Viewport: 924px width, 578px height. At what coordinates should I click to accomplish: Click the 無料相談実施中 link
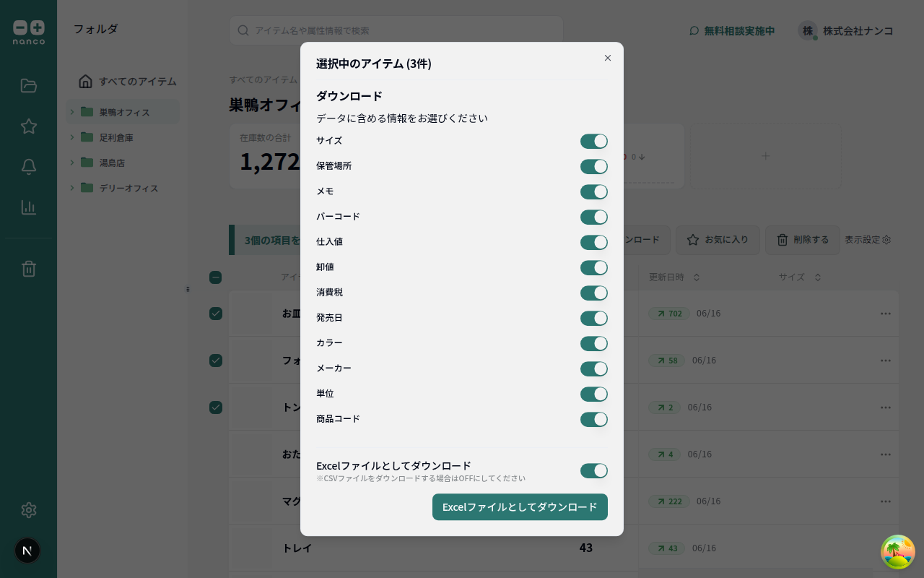pos(738,31)
